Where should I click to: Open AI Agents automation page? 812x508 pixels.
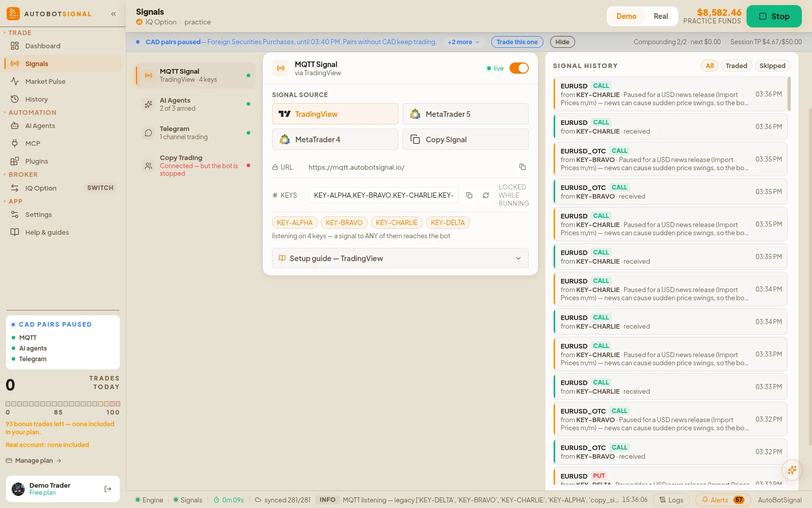click(x=63, y=125)
